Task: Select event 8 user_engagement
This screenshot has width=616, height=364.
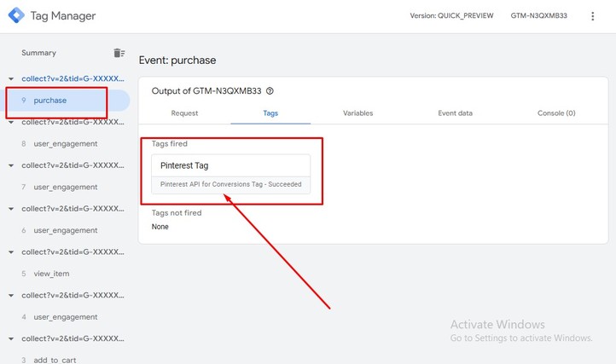Action: (x=66, y=144)
